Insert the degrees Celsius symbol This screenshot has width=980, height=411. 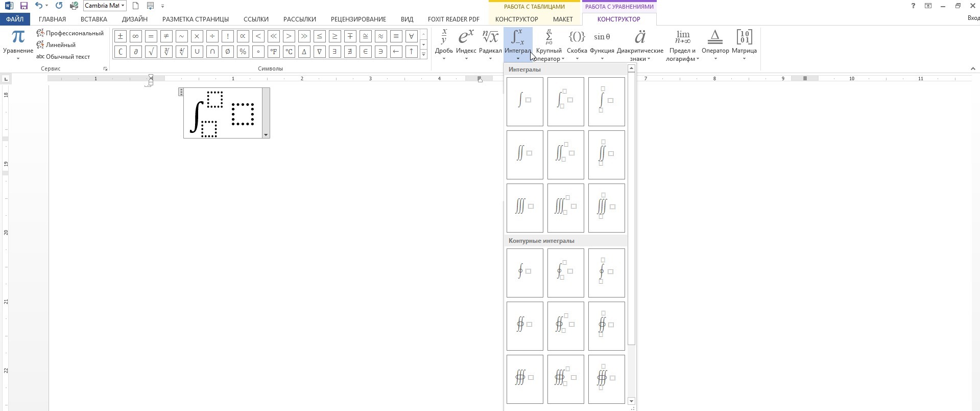289,52
